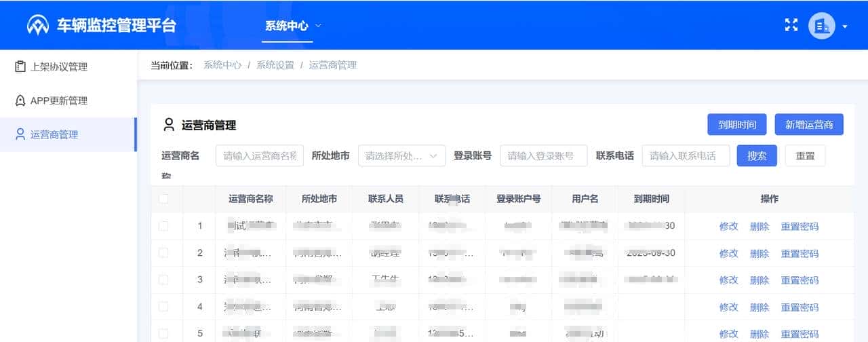This screenshot has height=342, width=868.
Task: Click the 操作 column header
Action: (x=770, y=199)
